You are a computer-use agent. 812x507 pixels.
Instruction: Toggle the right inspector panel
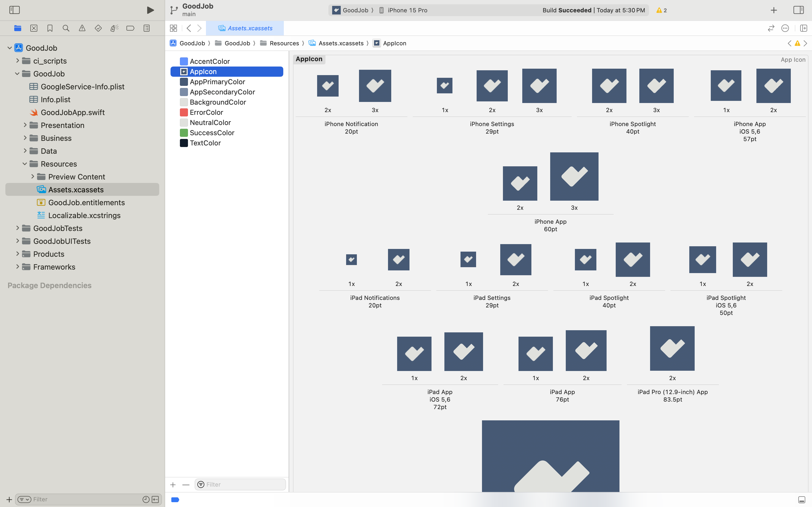[x=798, y=10]
